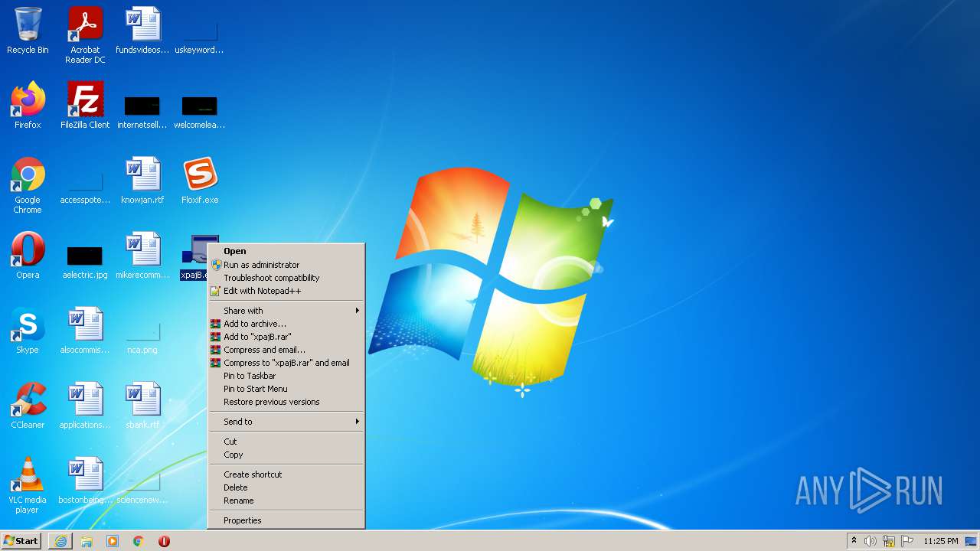Viewport: 980px width, 551px height.
Task: Select the Firefox desktop shortcut
Action: point(28,106)
